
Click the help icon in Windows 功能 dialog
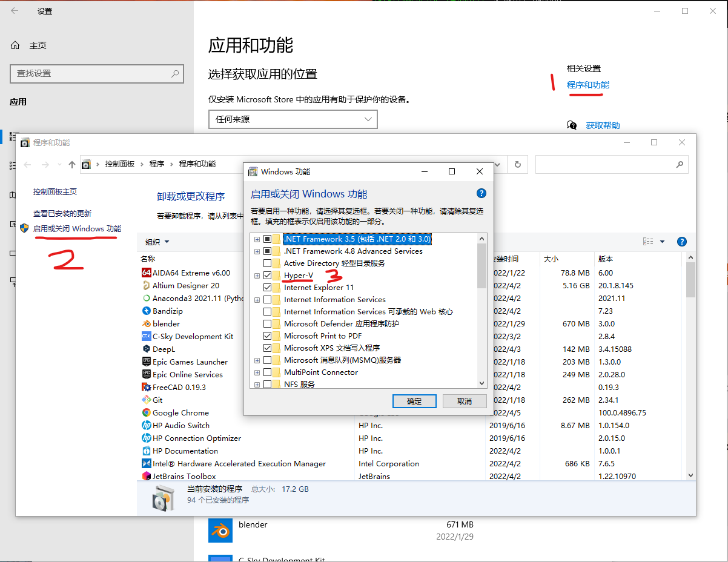coord(481,194)
